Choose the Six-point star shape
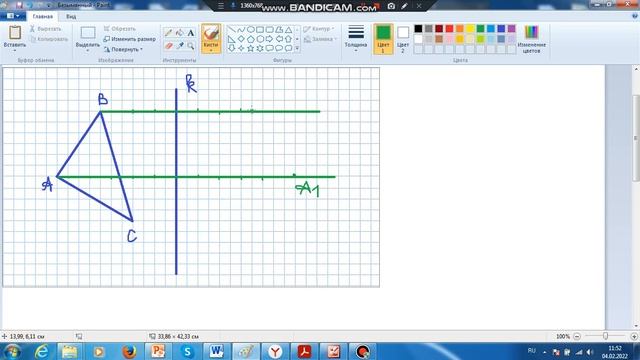This screenshot has height=360, width=640. (260, 48)
